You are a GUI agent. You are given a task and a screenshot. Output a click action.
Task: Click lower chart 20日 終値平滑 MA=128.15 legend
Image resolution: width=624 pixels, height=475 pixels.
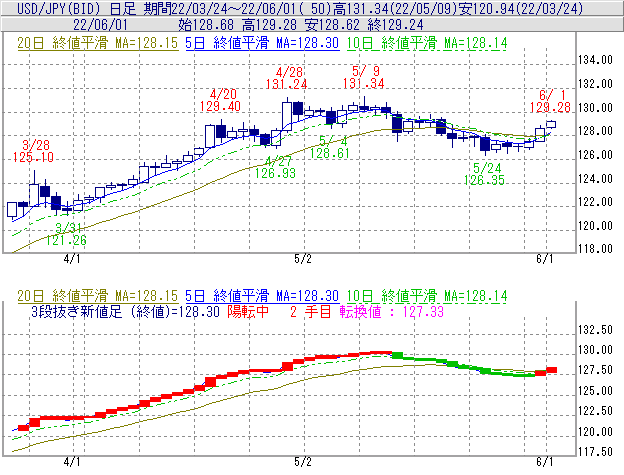[x=98, y=296]
